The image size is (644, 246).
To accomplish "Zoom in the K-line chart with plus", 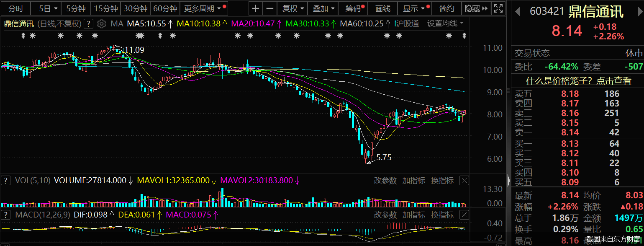I will (x=256, y=8).
